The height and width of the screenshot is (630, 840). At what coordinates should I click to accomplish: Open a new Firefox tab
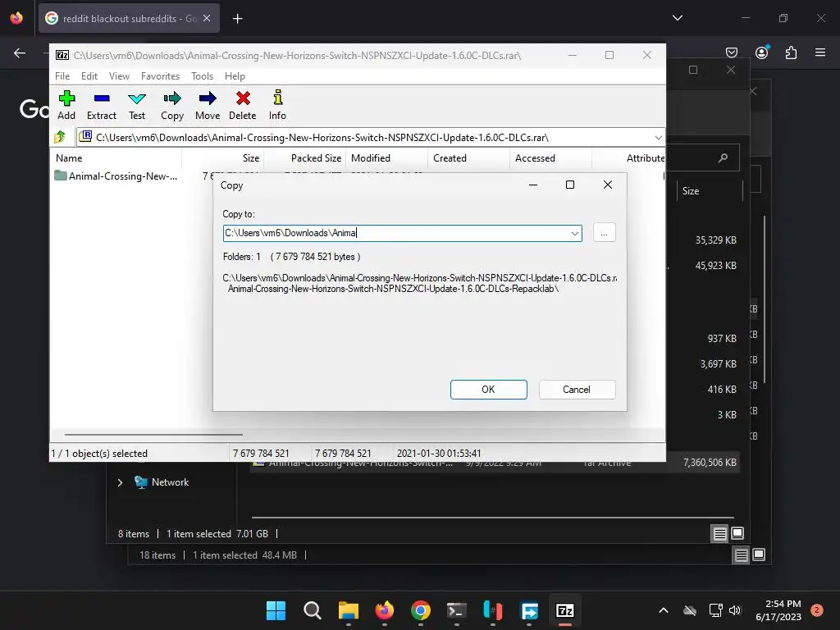click(237, 19)
